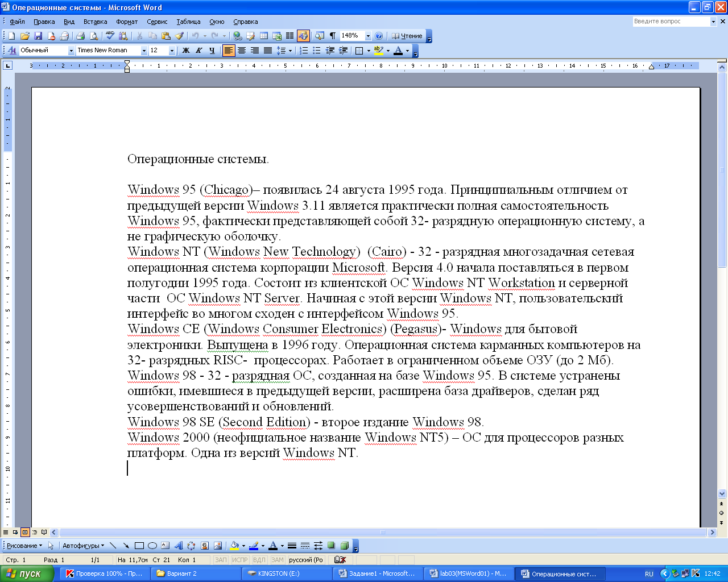Click the Cut scissors icon
This screenshot has width=728, height=582.
139,36
